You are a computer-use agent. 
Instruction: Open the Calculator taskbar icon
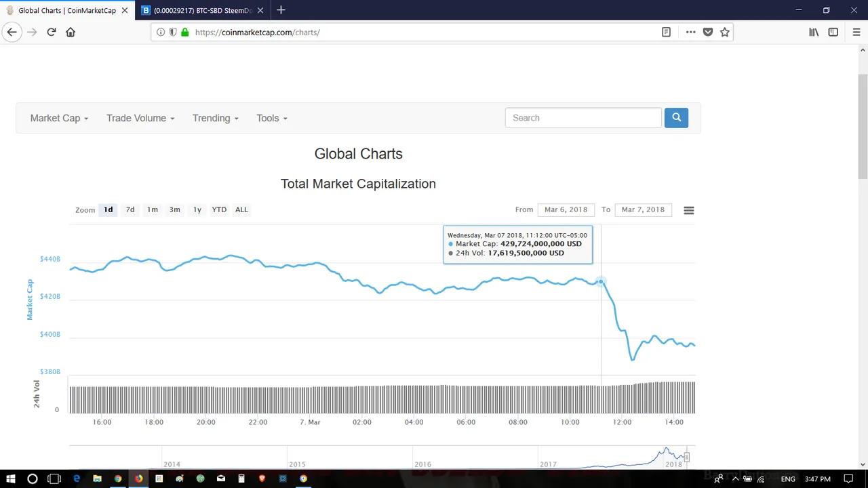tap(241, 479)
